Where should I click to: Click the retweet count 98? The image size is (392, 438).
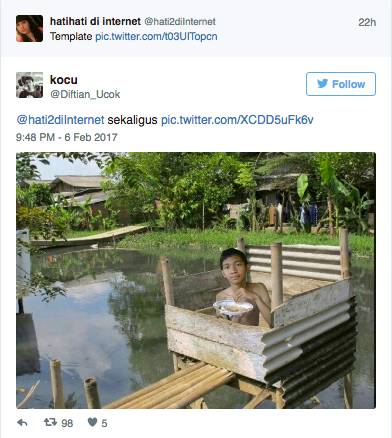tap(67, 423)
